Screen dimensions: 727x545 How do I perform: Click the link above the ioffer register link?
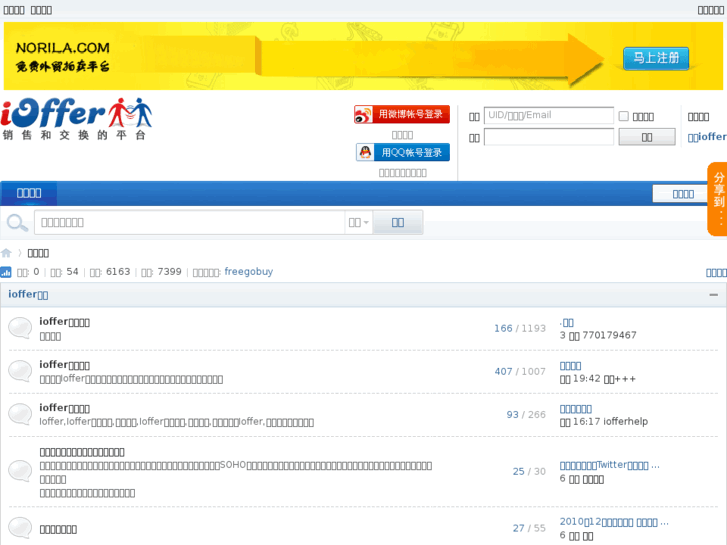[698, 116]
